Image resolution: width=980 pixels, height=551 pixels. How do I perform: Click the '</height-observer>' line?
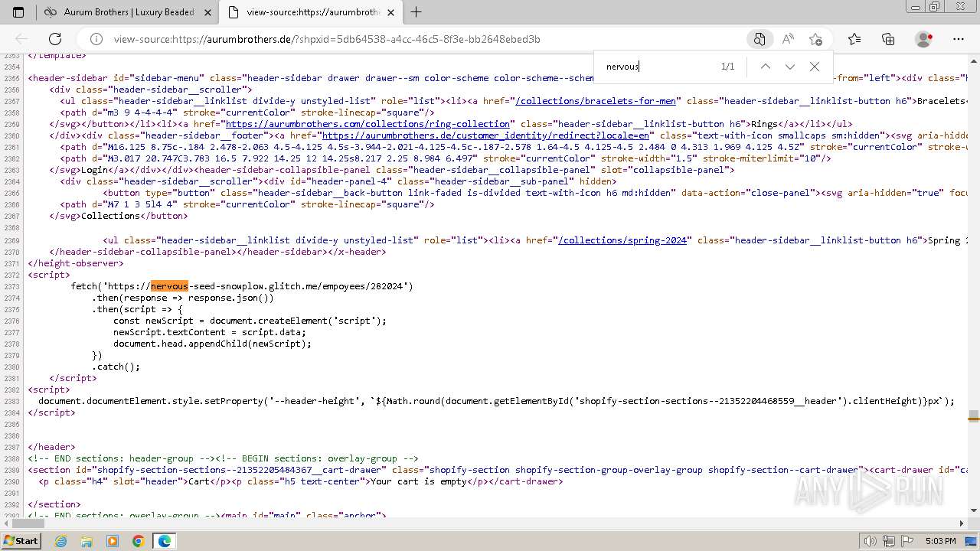point(76,263)
